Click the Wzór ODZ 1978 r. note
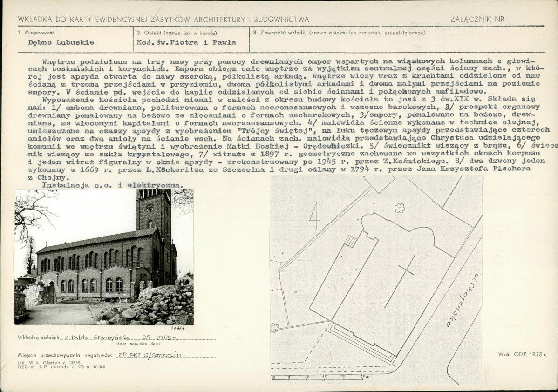 pos(523,355)
